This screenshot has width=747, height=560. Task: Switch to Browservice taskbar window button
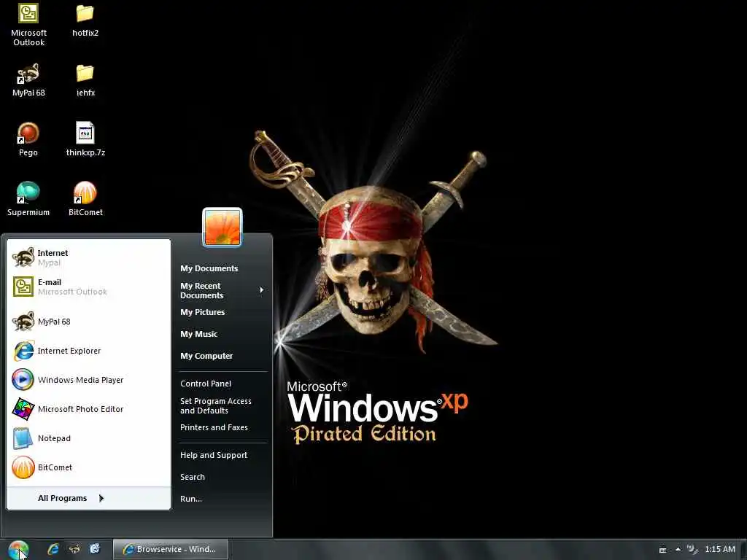pyautogui.click(x=171, y=549)
